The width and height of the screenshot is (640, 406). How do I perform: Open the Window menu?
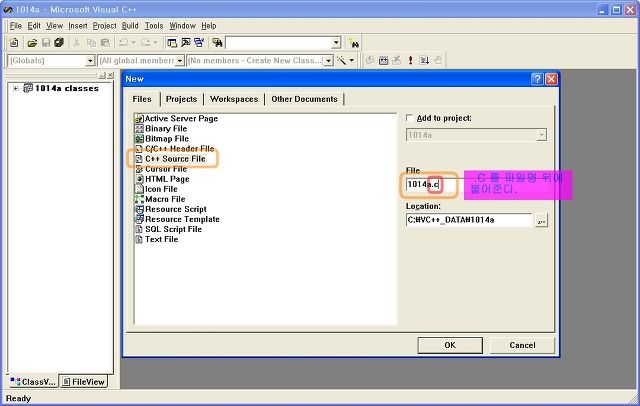182,26
